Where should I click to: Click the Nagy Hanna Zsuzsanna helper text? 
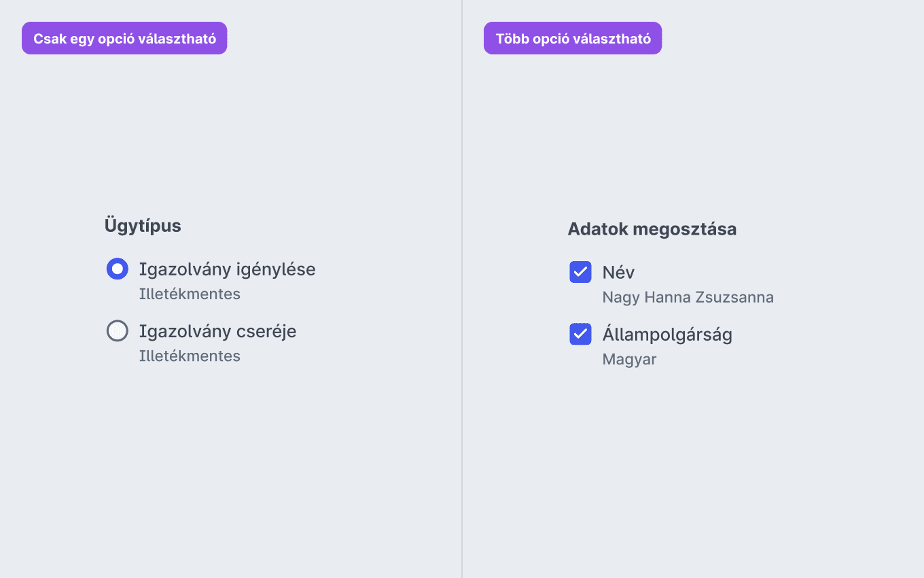(688, 297)
